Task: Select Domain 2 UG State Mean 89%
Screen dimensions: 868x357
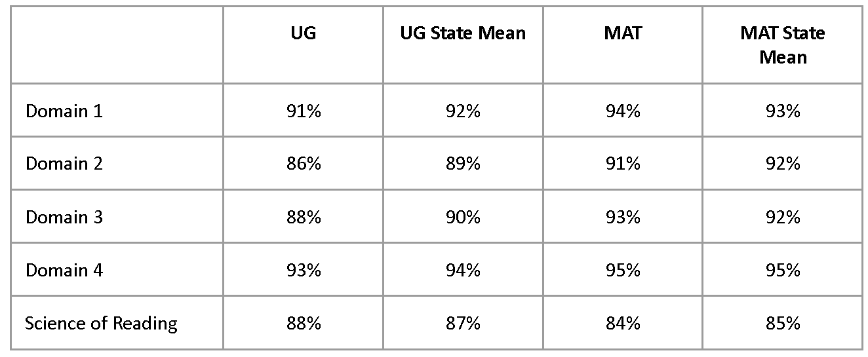Action: coord(463,163)
